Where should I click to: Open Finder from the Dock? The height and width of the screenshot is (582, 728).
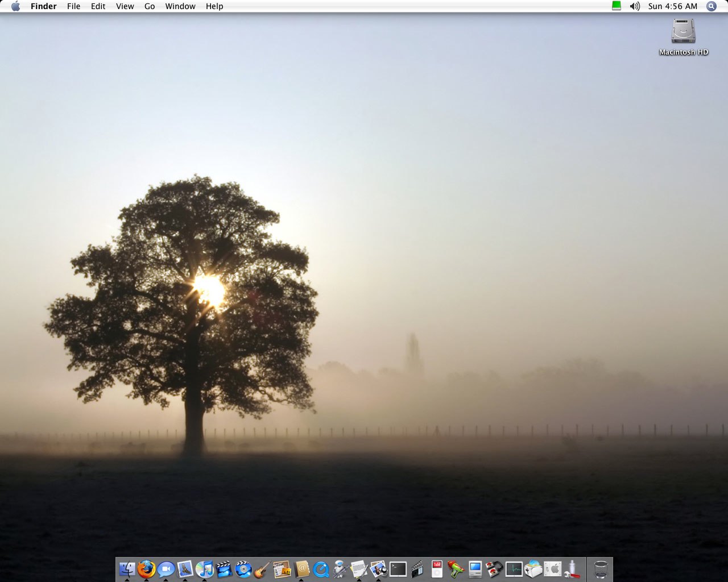point(127,569)
